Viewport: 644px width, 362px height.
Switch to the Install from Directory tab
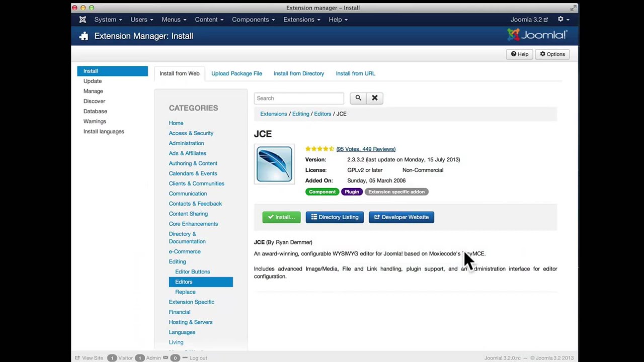pyautogui.click(x=299, y=73)
